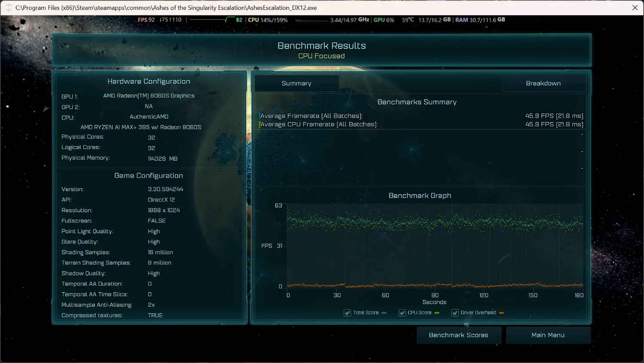The image size is (644, 363).
Task: Click the application icon in title bar
Action: tap(8, 8)
